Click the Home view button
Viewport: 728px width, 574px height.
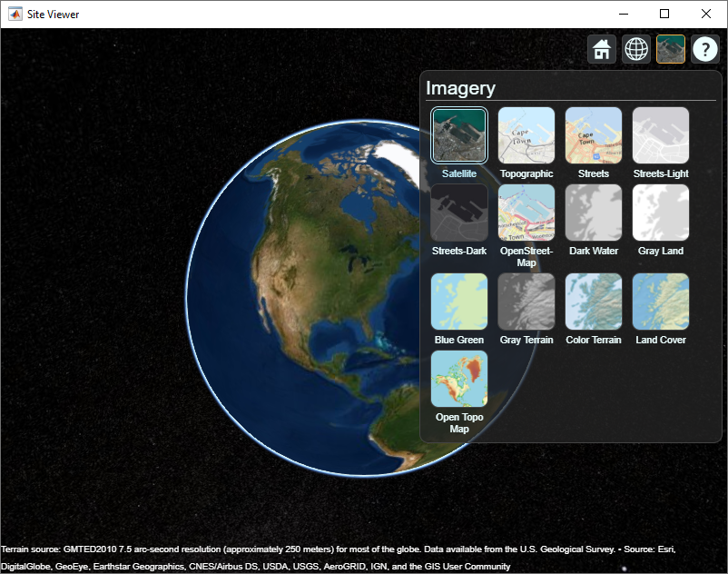tap(602, 49)
